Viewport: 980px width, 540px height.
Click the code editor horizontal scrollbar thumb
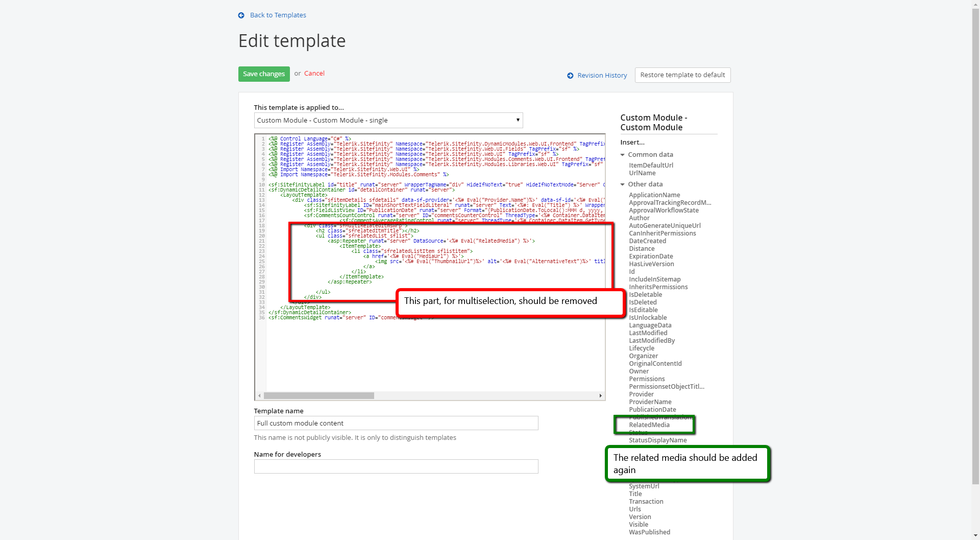(319, 396)
